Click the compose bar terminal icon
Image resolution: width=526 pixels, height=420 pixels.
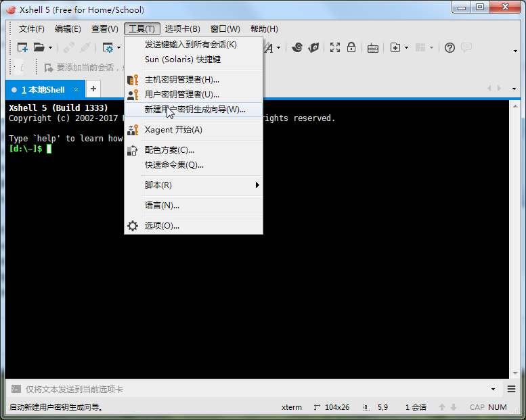click(x=16, y=389)
